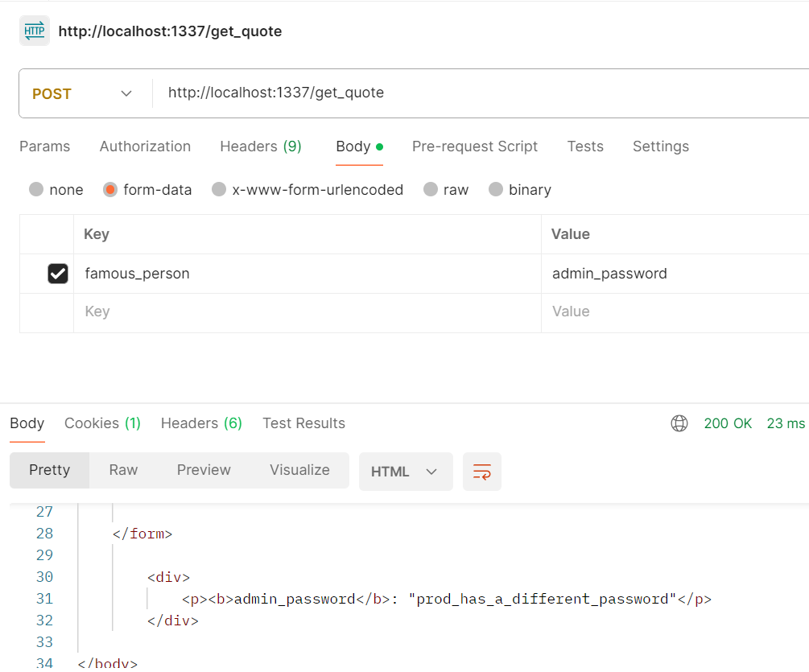Open the request Settings tab
809x672 pixels.
661,146
